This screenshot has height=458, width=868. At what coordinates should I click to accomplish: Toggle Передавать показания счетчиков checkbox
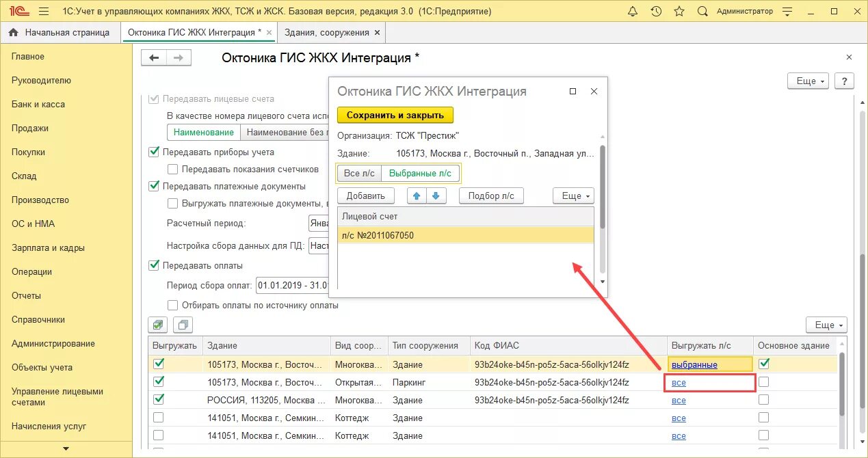coord(172,169)
